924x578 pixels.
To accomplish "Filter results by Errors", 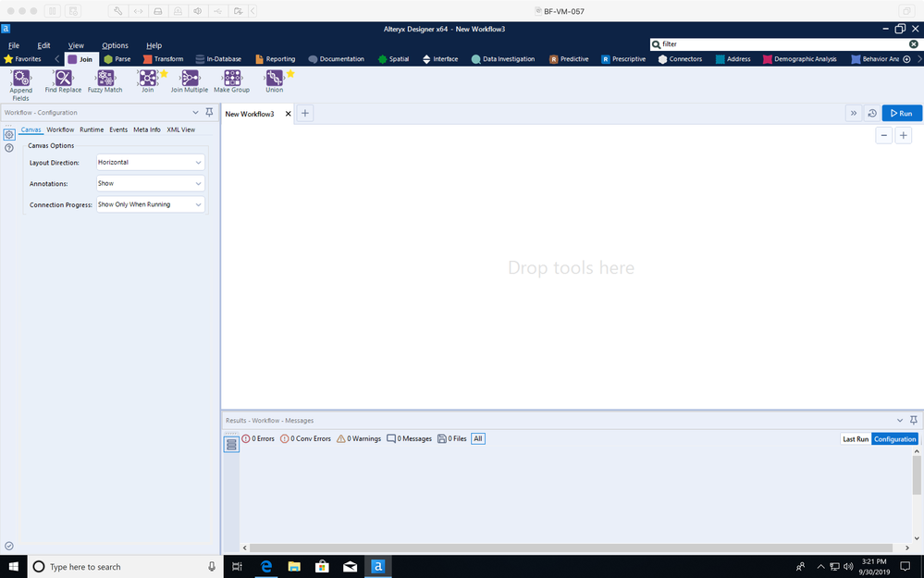I will click(258, 439).
